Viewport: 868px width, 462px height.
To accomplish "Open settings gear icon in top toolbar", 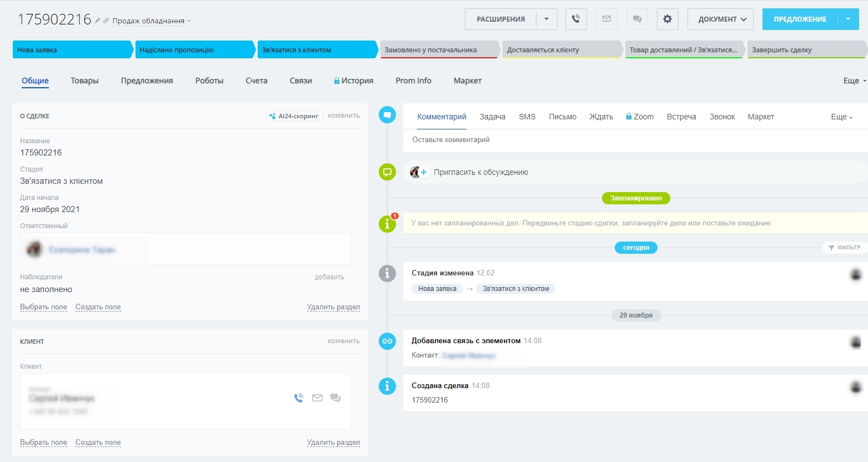I will [667, 19].
